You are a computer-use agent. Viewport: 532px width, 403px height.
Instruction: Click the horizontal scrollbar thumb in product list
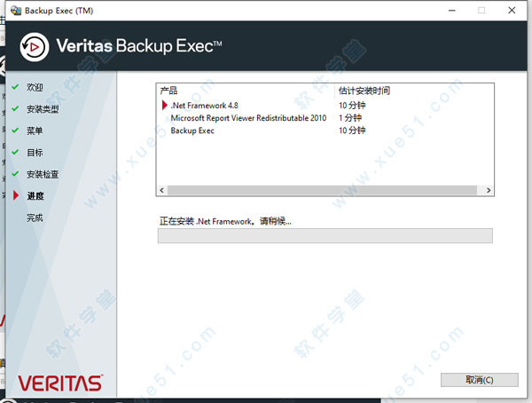click(x=323, y=190)
